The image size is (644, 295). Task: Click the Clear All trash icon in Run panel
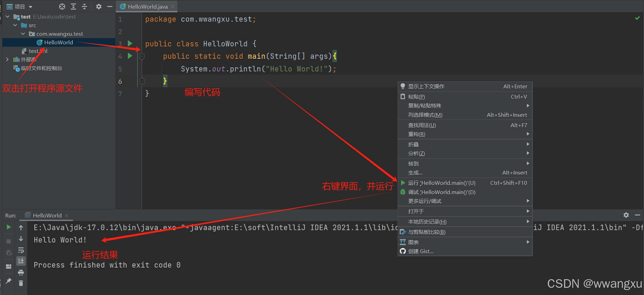click(21, 283)
